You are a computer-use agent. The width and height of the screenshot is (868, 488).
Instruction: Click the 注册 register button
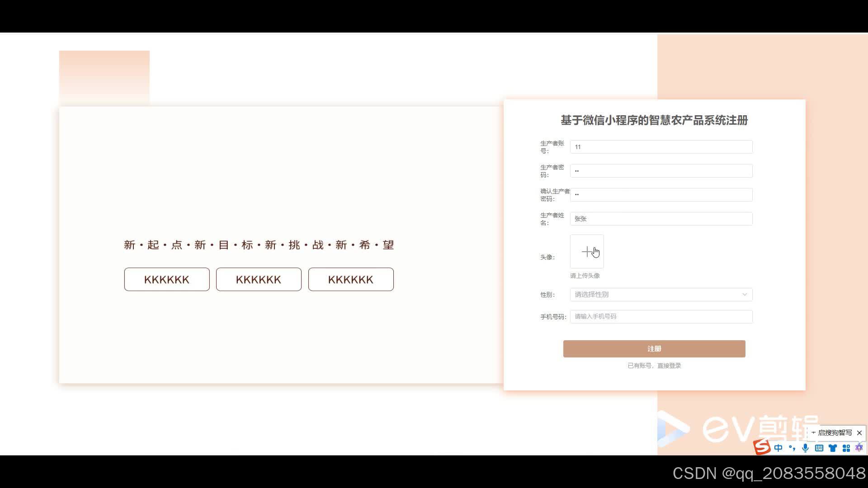(654, 349)
